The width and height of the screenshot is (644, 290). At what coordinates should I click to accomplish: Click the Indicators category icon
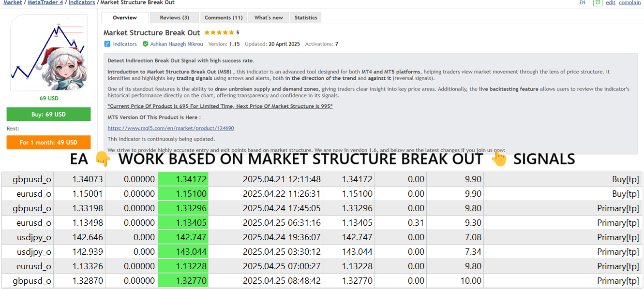click(107, 44)
